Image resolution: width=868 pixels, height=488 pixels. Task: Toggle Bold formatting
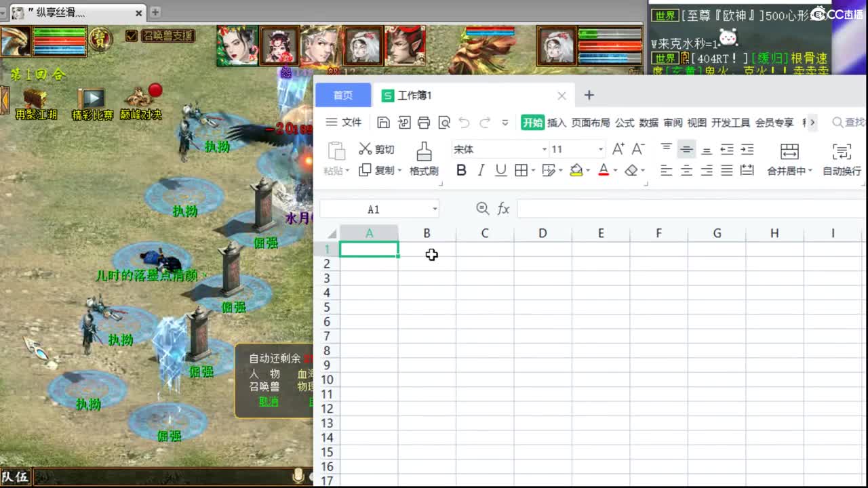point(461,171)
